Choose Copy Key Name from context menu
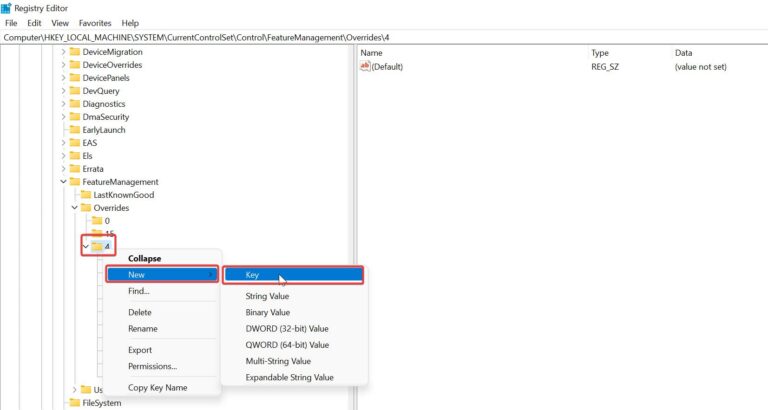The image size is (768, 410). (157, 387)
